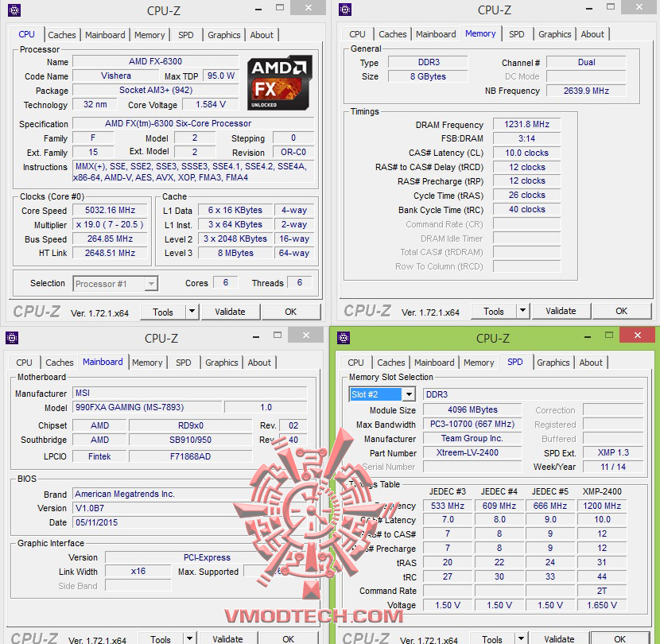660x644 pixels.
Task: Click the Tools button in the CPU window
Action: [163, 312]
